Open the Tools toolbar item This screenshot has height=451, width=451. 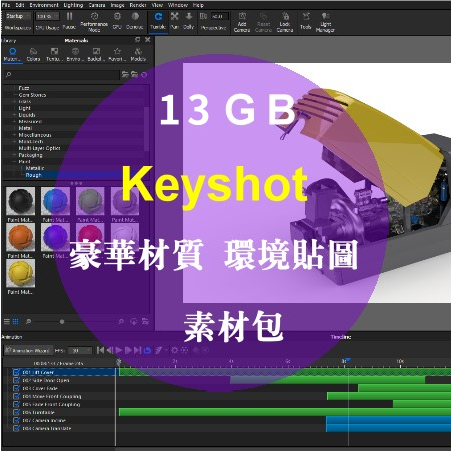point(306,21)
